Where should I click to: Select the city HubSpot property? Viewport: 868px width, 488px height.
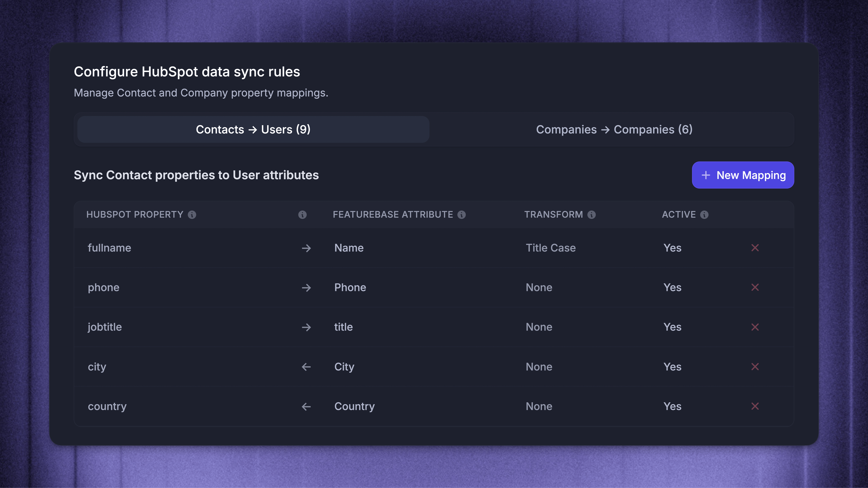coord(97,367)
